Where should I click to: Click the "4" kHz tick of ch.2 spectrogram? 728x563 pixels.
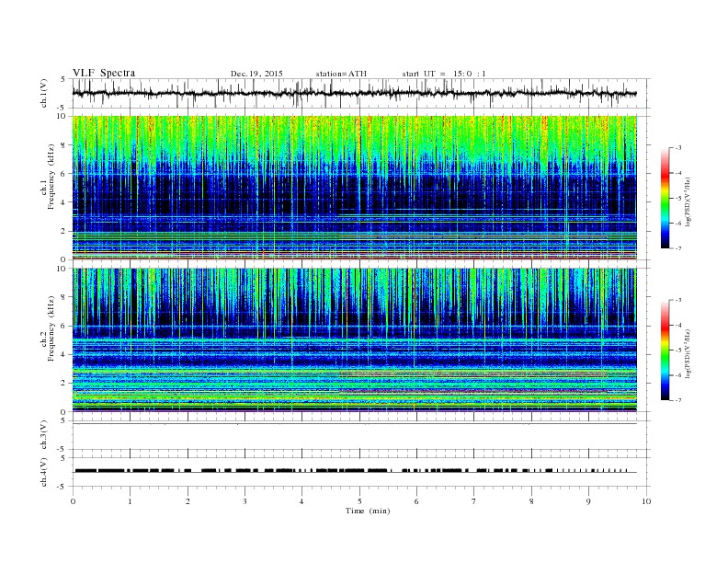[x=63, y=354]
